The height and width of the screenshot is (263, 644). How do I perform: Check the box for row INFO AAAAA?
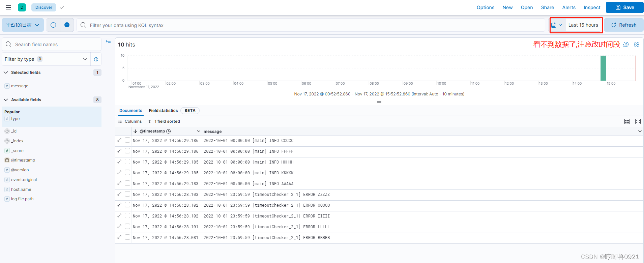click(127, 183)
